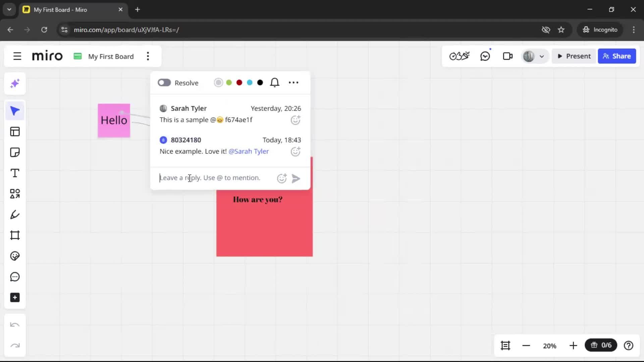Viewport: 644px width, 362px height.
Task: Open comment thread more options
Action: 293,82
